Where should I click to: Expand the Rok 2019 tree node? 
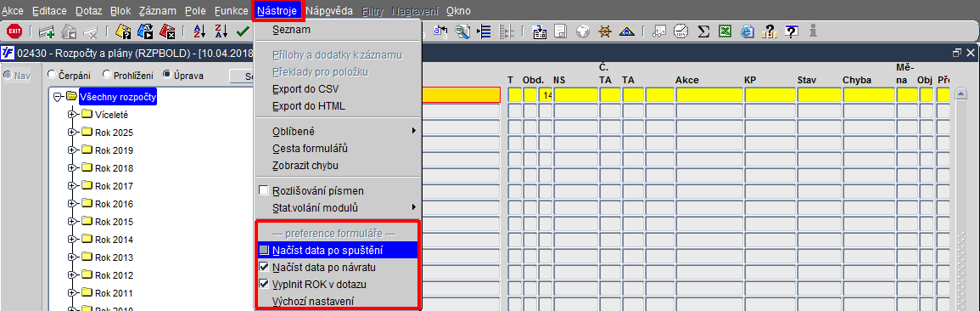click(x=71, y=150)
